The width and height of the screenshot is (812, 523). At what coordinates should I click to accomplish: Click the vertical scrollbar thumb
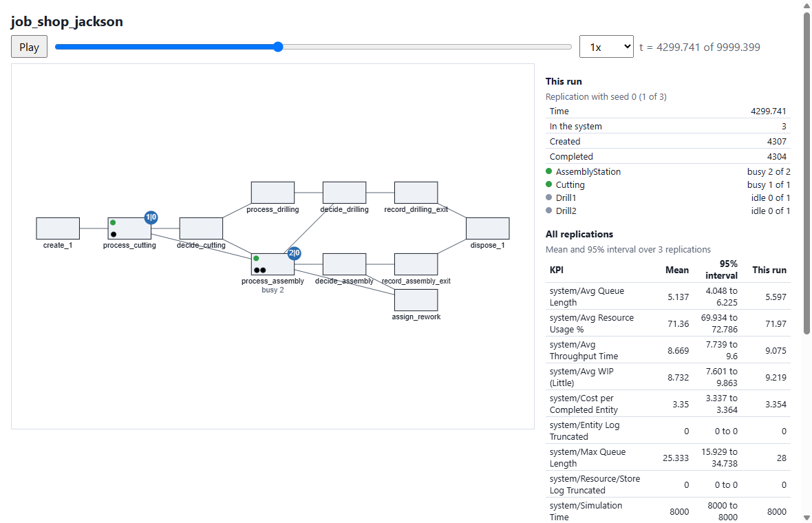tap(806, 173)
